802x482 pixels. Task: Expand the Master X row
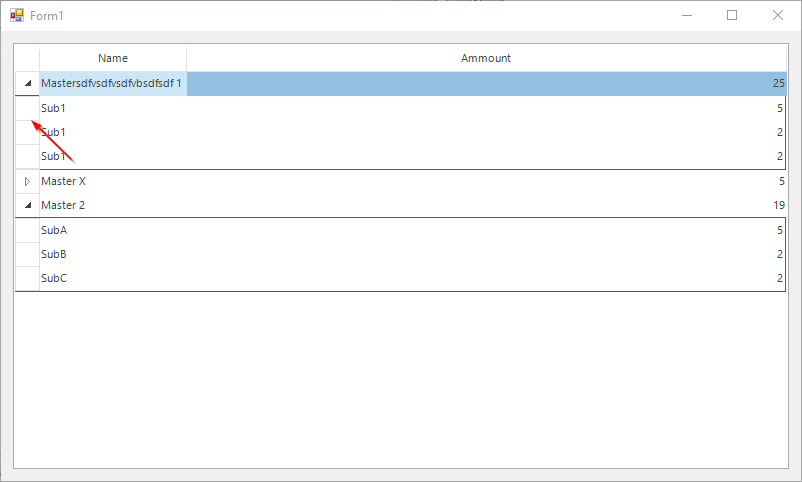tap(27, 182)
